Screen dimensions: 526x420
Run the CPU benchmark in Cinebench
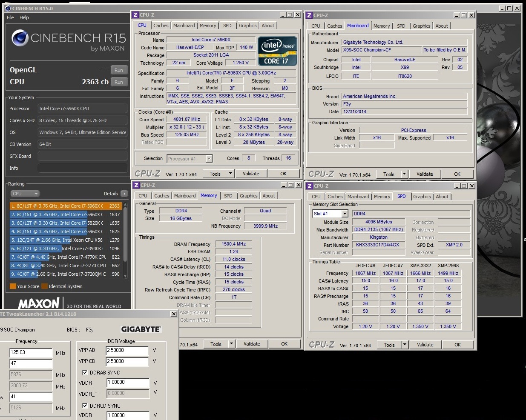tap(119, 82)
